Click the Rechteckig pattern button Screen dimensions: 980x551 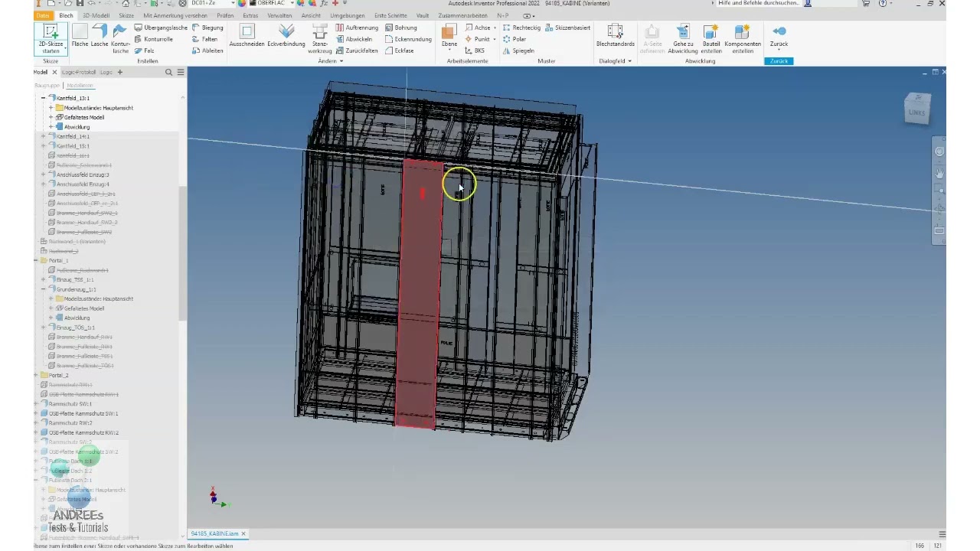pyautogui.click(x=521, y=28)
